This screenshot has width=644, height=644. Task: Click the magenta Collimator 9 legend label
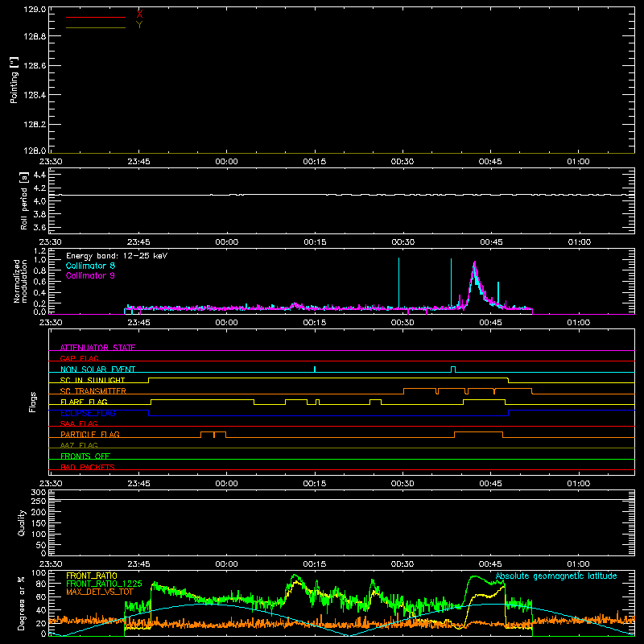[x=90, y=275]
